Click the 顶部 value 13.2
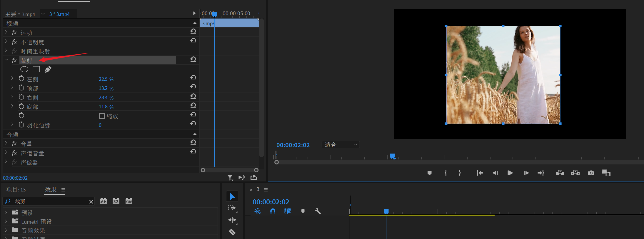 coord(103,88)
